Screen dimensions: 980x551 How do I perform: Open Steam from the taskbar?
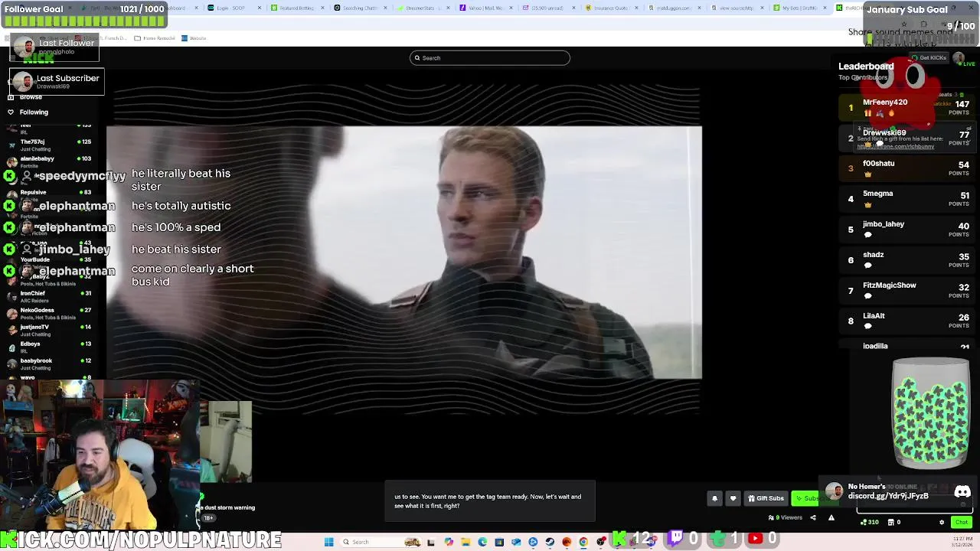pyautogui.click(x=550, y=542)
